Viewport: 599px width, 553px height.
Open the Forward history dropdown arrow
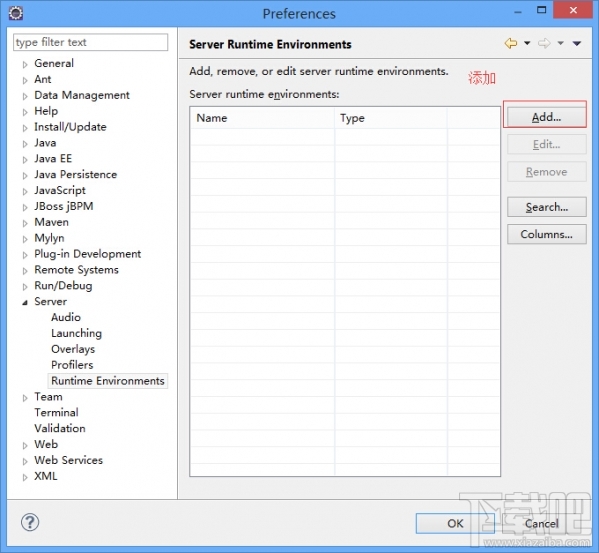(x=560, y=43)
